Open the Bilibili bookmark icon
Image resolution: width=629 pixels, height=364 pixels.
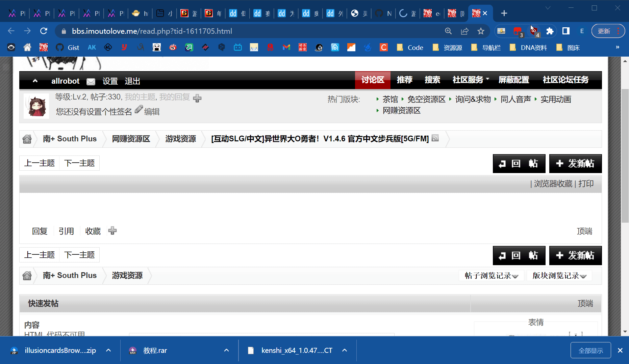point(238,47)
